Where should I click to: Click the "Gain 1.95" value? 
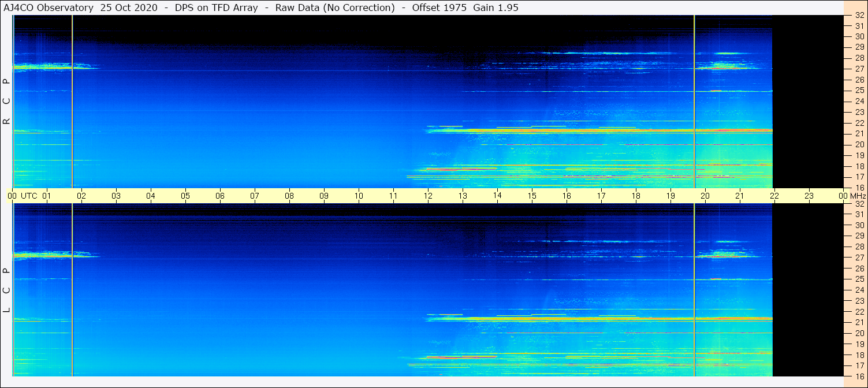[496, 8]
